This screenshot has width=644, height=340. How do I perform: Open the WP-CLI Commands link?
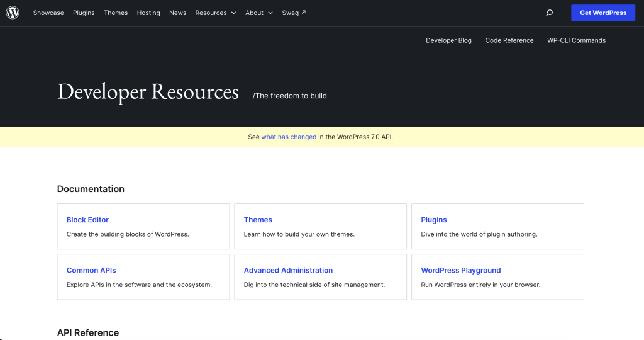tap(576, 40)
